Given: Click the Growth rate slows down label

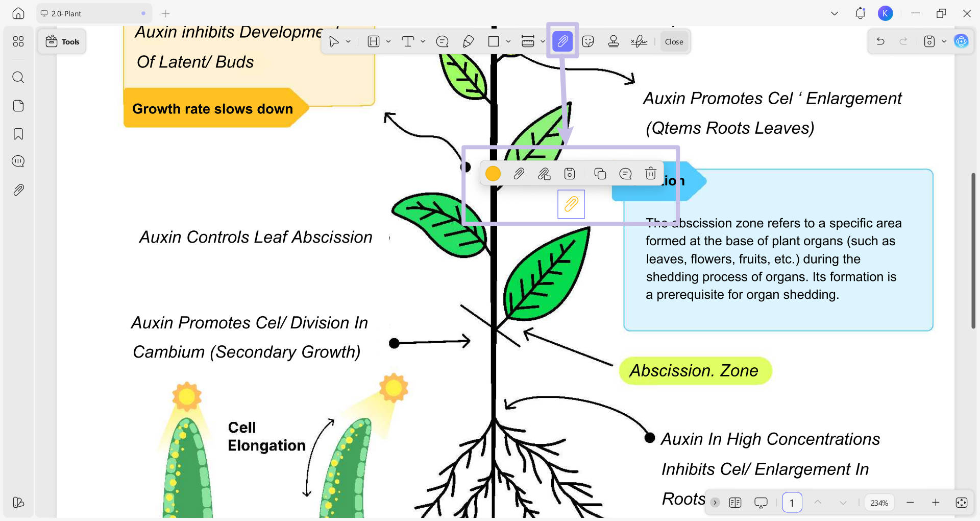Looking at the screenshot, I should click(x=213, y=109).
